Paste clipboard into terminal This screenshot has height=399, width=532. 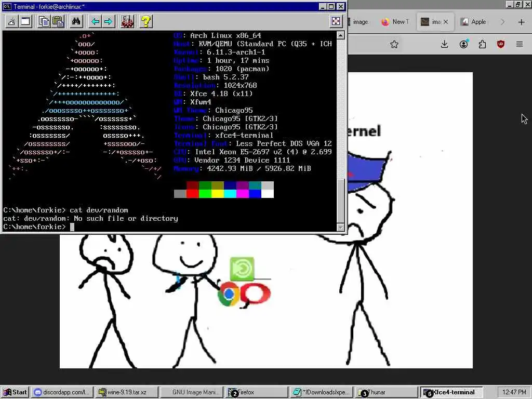(58, 22)
